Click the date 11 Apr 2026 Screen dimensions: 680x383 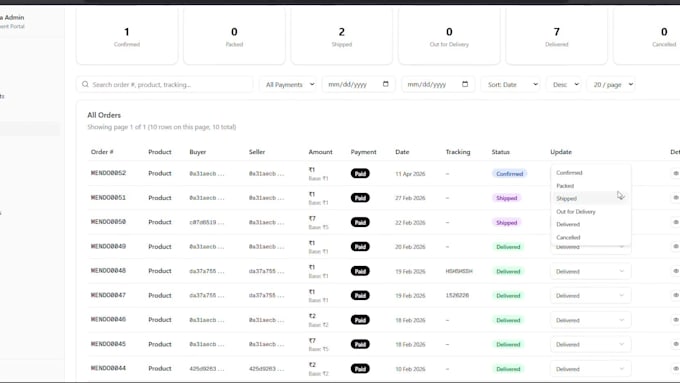pyautogui.click(x=410, y=174)
